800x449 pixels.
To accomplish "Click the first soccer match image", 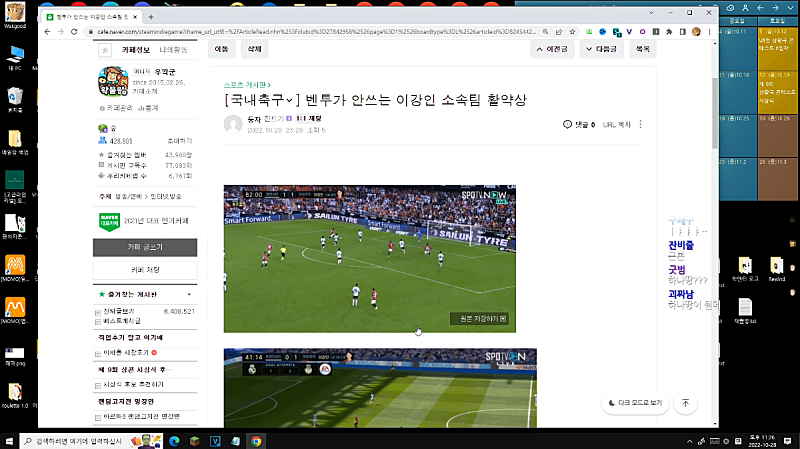I will tap(369, 259).
